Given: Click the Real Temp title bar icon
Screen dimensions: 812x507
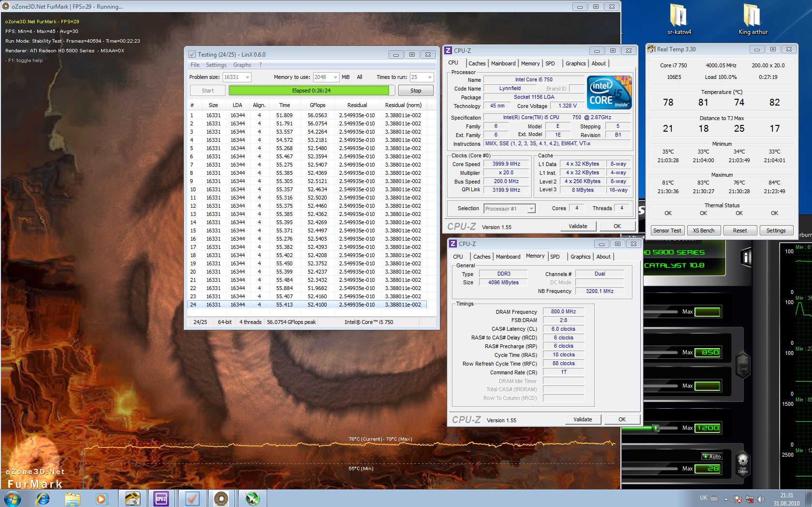Looking at the screenshot, I should pos(651,49).
